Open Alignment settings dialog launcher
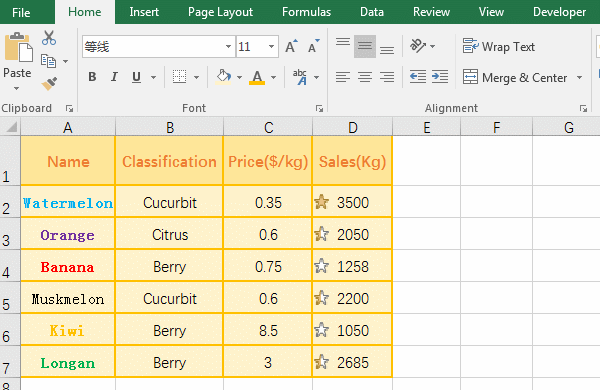Screen dimensions: 600x390 click(x=583, y=109)
